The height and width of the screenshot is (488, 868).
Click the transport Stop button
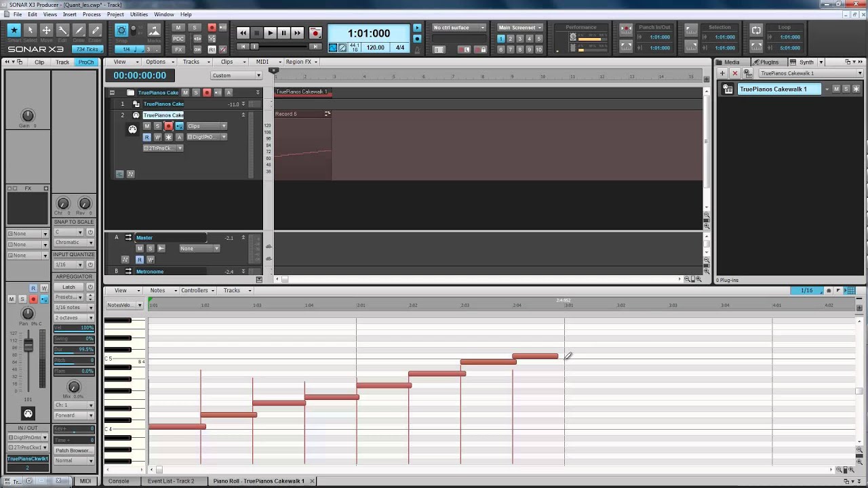[256, 33]
